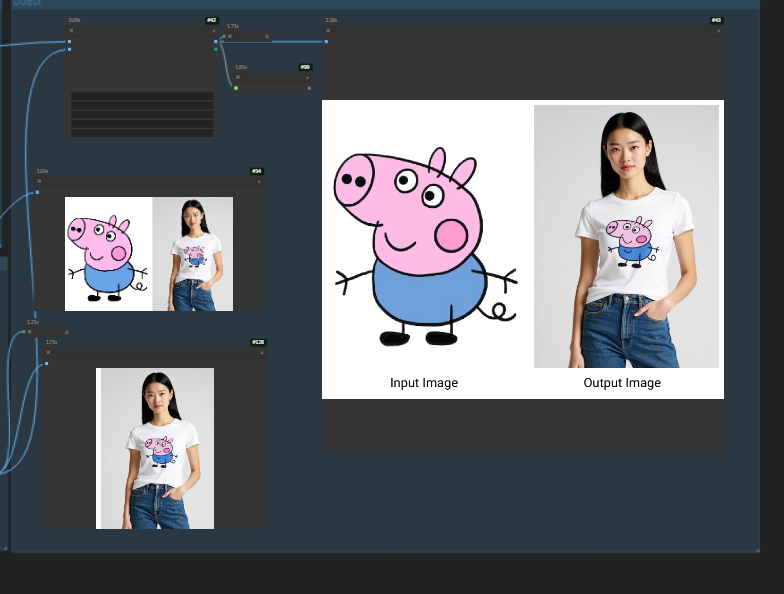Click the woman t-shirt preview in node #128
The height and width of the screenshot is (594, 784).
[x=155, y=448]
